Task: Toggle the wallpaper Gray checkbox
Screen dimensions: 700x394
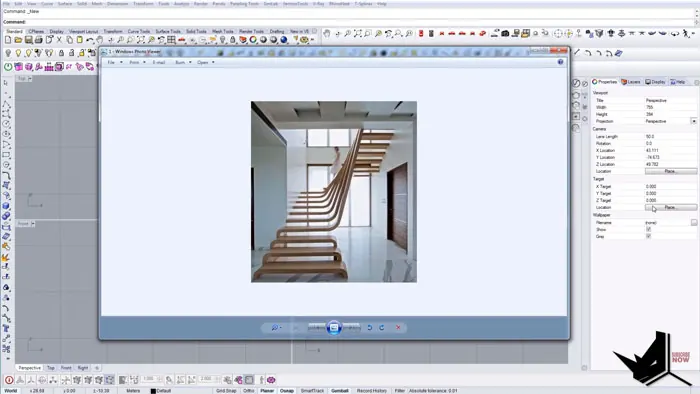Action: click(x=649, y=236)
